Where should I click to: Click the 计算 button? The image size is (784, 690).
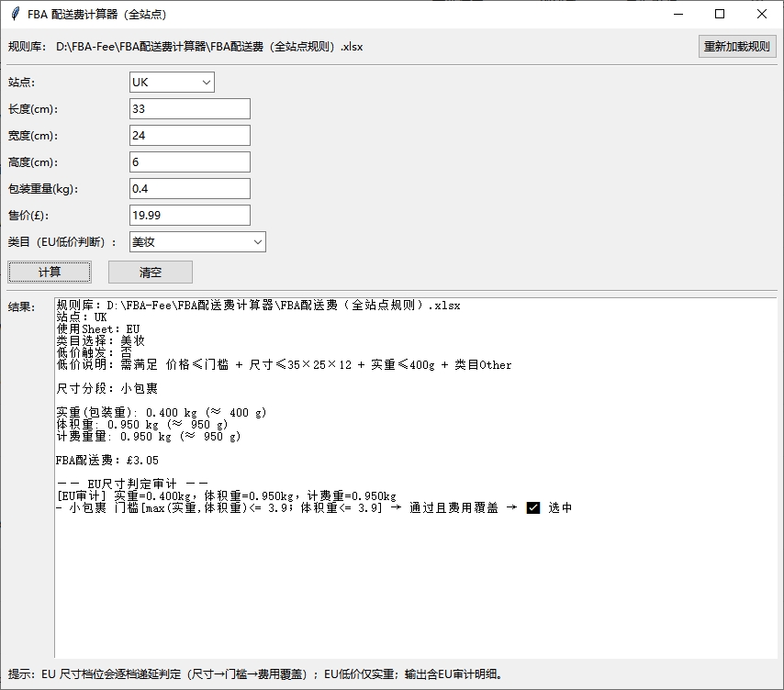tap(50, 273)
